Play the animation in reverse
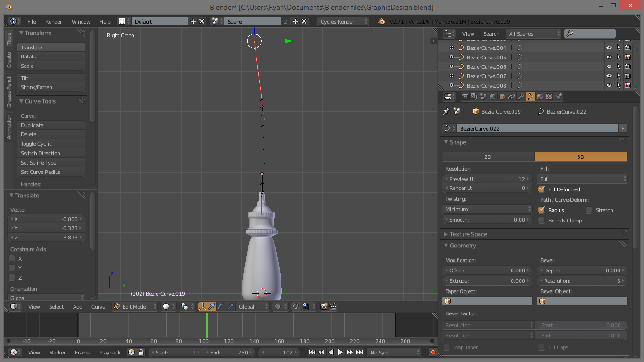 331,352
